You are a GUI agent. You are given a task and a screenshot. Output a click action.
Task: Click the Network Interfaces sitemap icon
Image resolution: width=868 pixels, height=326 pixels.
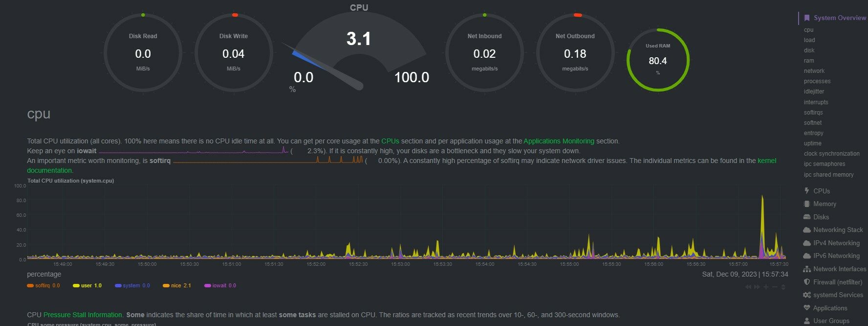pos(807,269)
